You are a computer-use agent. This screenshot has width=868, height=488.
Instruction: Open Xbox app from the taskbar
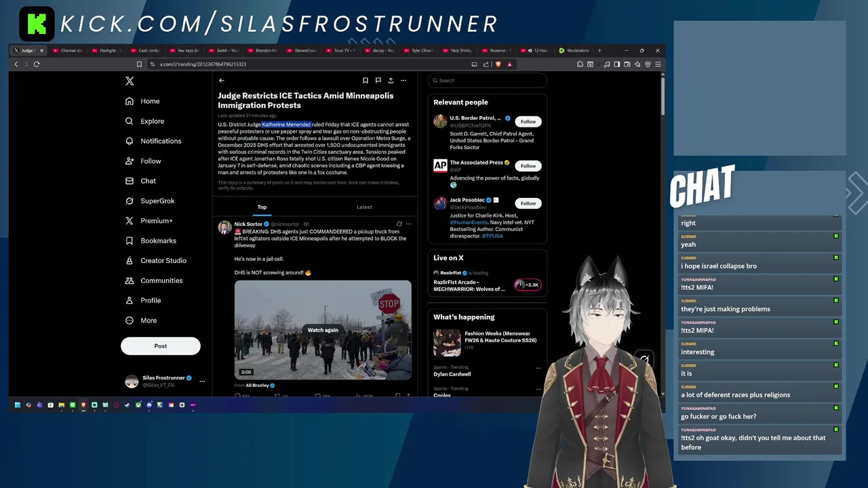click(x=138, y=405)
